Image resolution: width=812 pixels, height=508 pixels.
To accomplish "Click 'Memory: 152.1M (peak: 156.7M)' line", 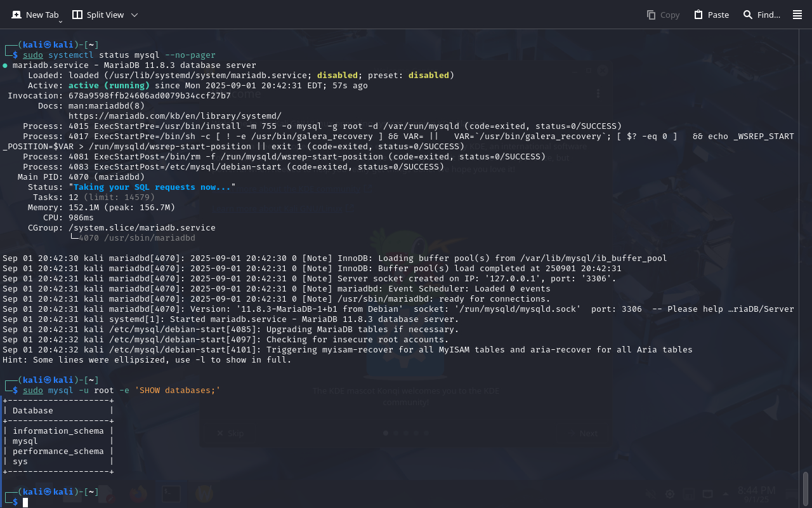I will (101, 207).
